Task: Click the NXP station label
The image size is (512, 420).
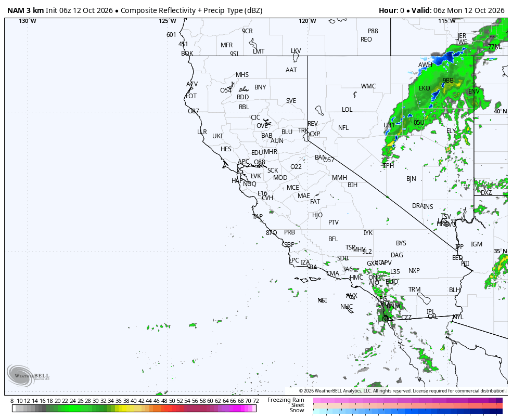Action: point(414,271)
